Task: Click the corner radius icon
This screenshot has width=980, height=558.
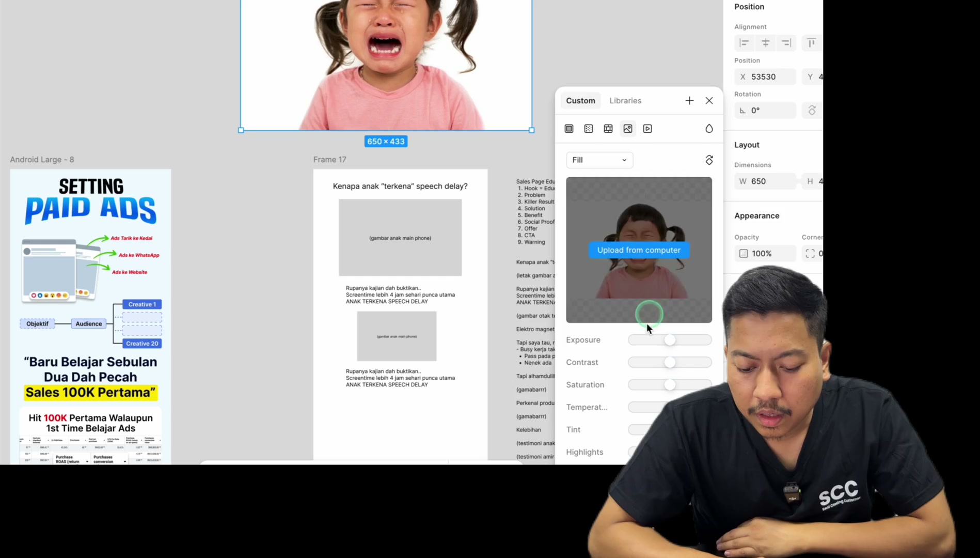Action: [x=810, y=254]
